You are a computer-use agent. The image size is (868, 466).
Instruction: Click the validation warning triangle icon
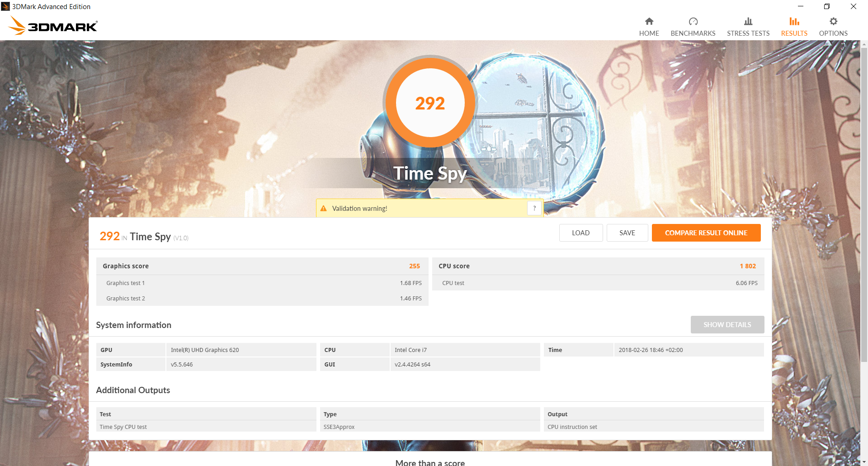323,209
